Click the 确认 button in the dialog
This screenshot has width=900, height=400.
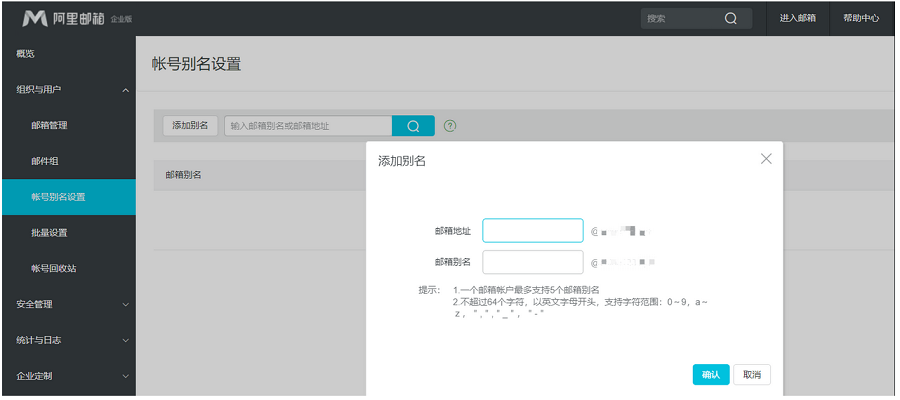[711, 374]
